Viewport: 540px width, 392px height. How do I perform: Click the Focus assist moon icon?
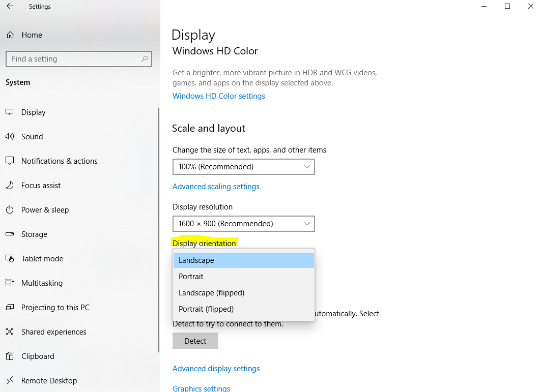click(10, 185)
